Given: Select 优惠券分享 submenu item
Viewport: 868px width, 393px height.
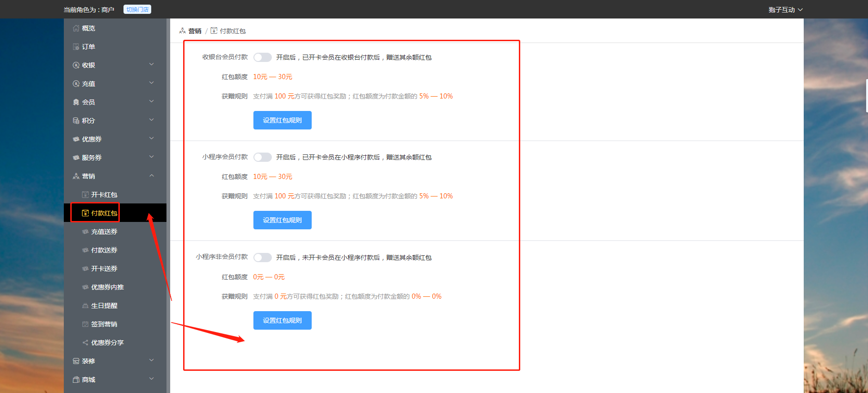Looking at the screenshot, I should pos(115,343).
